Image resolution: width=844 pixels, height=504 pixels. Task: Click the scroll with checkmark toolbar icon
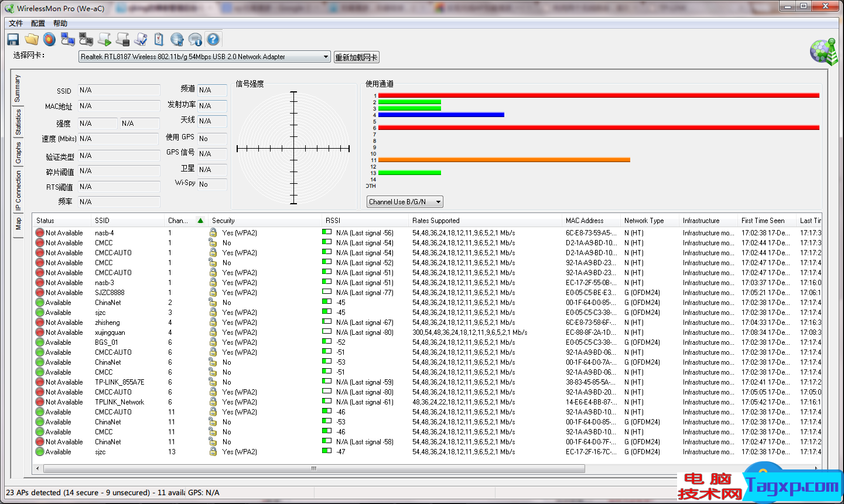[x=141, y=39]
